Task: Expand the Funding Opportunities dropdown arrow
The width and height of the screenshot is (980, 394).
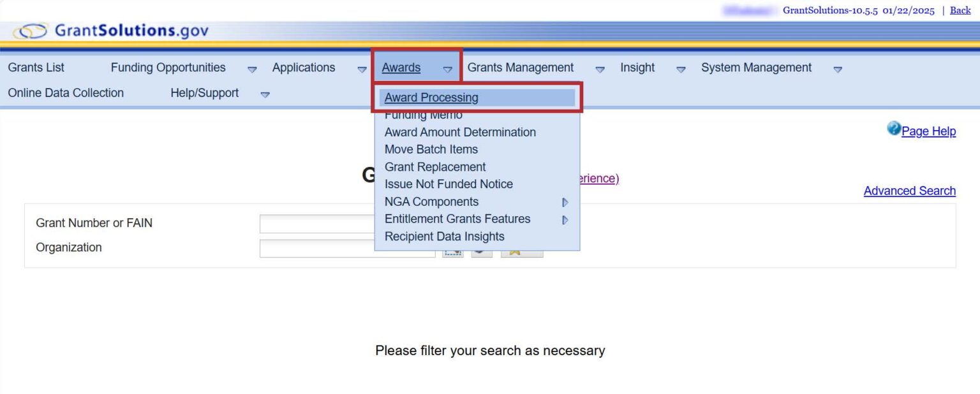Action: click(252, 69)
